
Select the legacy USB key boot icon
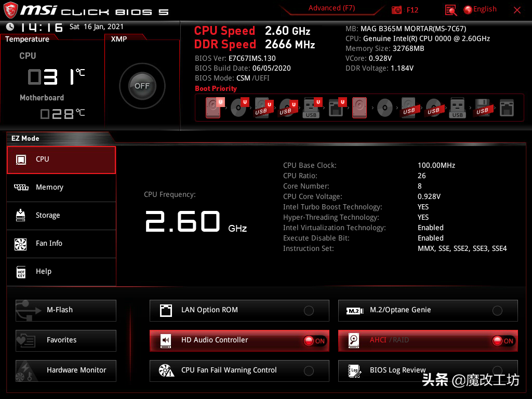coord(458,108)
